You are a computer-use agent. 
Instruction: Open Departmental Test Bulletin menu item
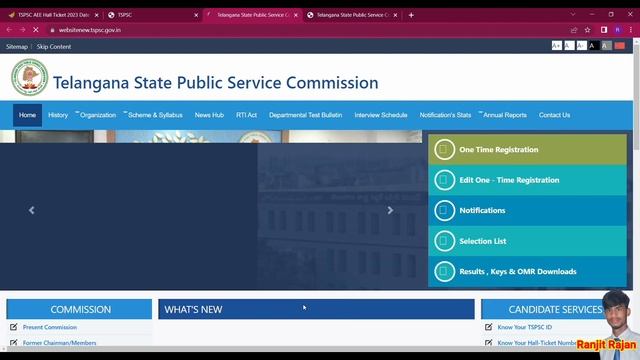(x=305, y=115)
